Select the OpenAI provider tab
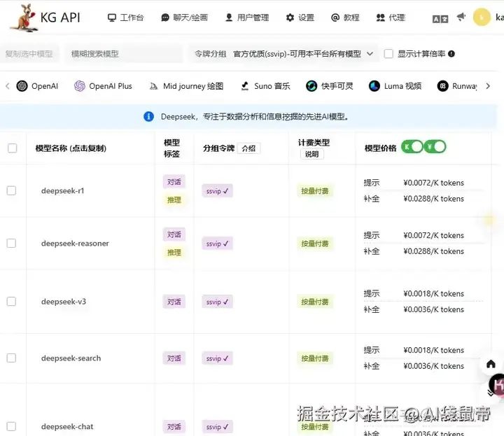 (37, 86)
